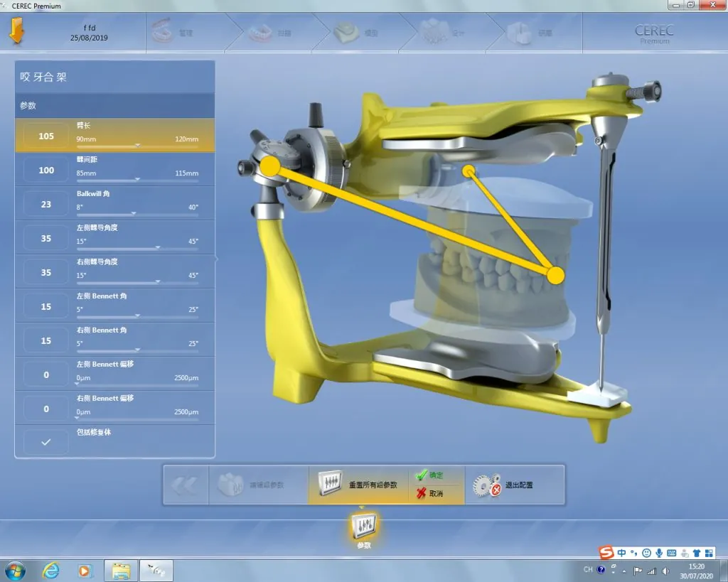Click the Balkwill 角 slider track

137,213
